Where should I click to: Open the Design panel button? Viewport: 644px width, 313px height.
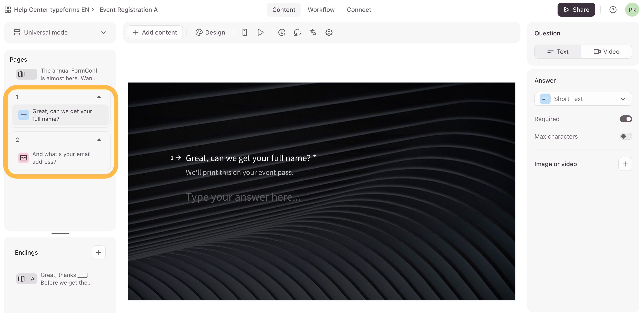tap(210, 33)
